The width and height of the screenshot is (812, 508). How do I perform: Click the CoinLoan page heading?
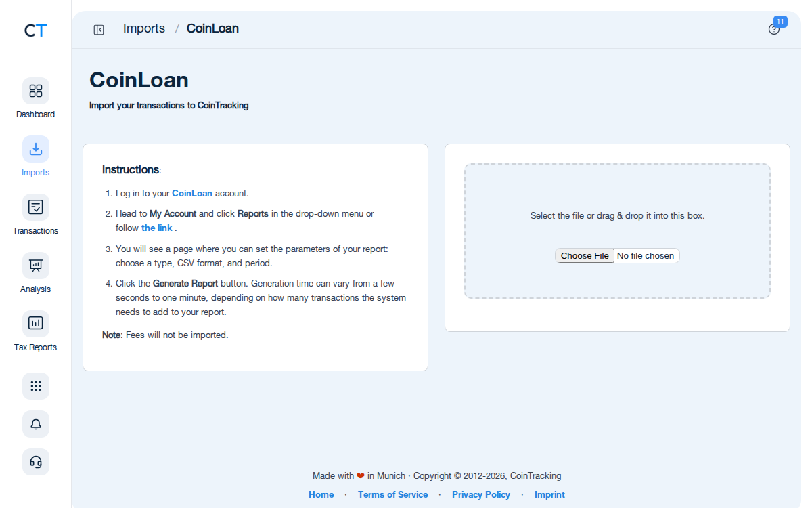[x=139, y=80]
